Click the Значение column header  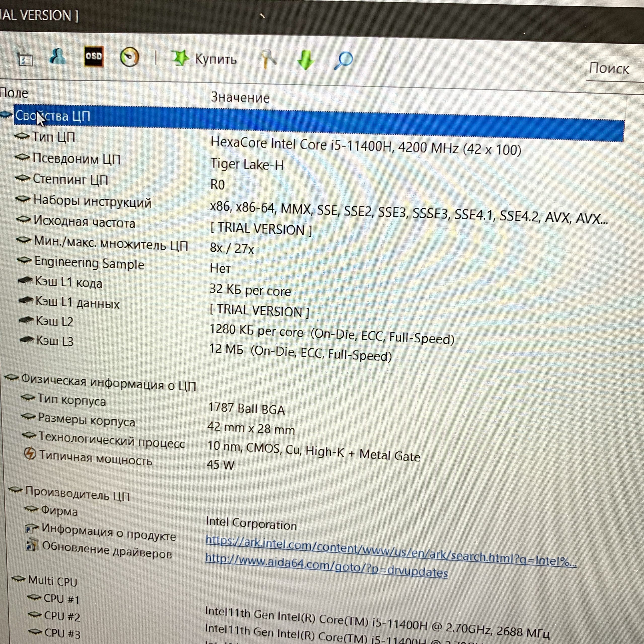(x=240, y=98)
